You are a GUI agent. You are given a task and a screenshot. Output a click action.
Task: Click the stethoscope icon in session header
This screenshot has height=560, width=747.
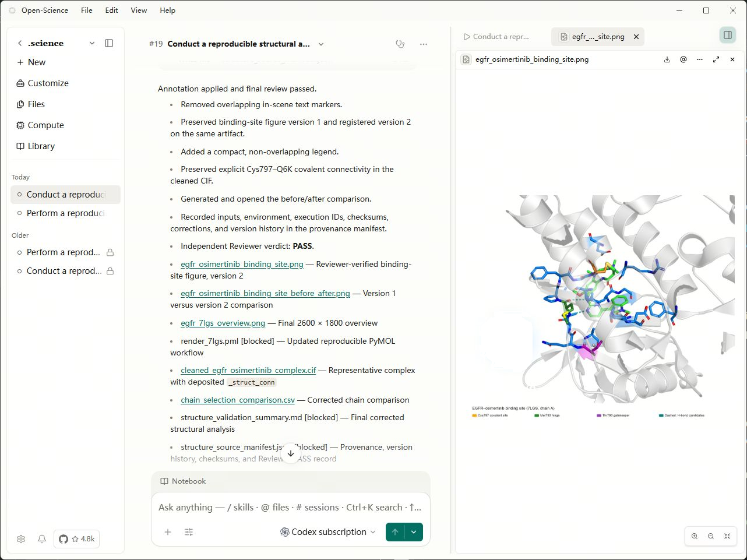(400, 44)
